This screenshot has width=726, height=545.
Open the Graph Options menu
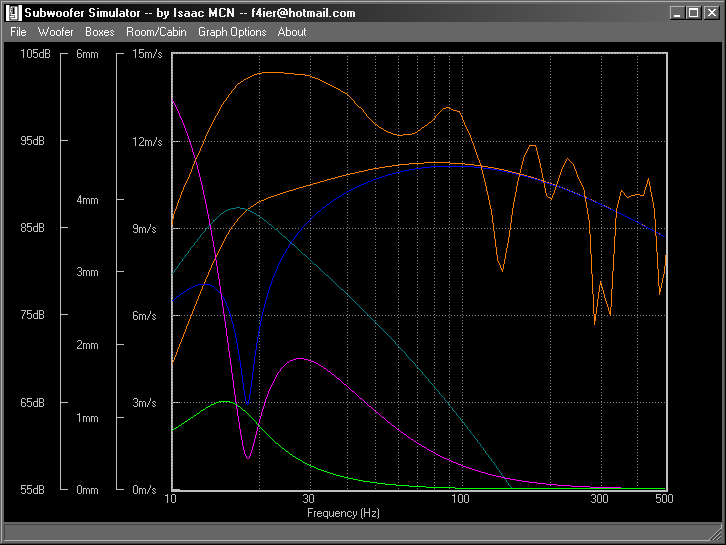pos(232,32)
